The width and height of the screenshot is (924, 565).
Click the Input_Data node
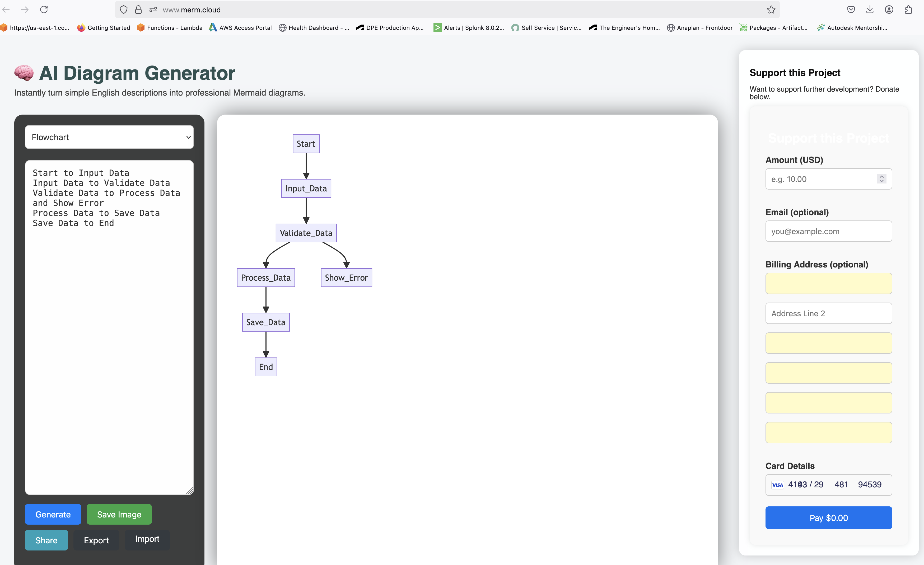pyautogui.click(x=306, y=188)
